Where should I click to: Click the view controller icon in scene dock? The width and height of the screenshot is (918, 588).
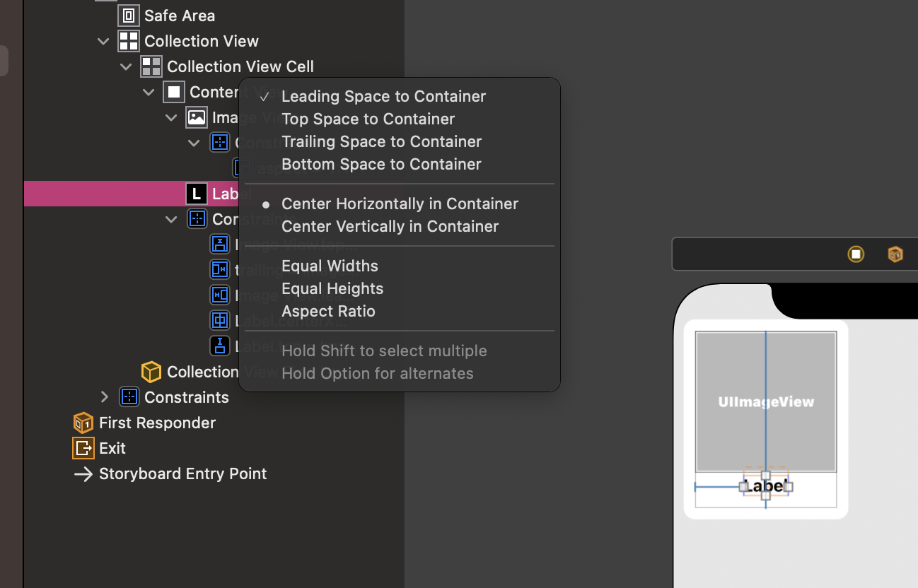coord(856,254)
